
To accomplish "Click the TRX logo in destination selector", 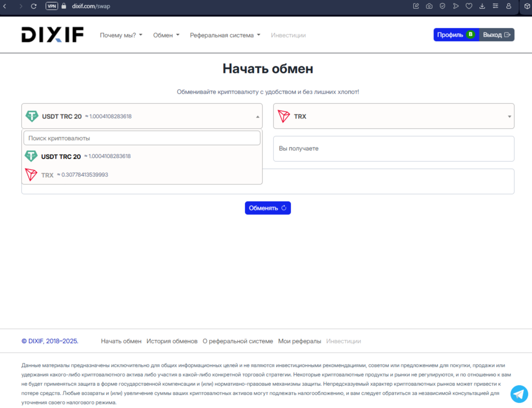I will 284,116.
